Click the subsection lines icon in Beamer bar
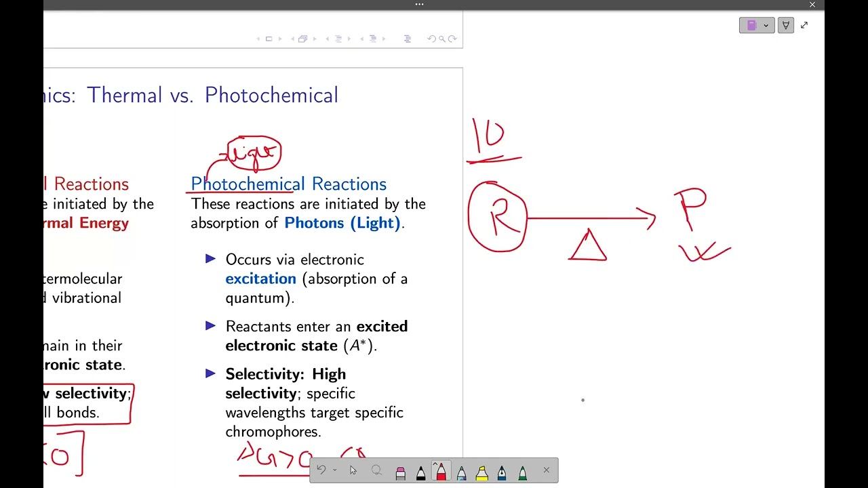 (x=338, y=39)
